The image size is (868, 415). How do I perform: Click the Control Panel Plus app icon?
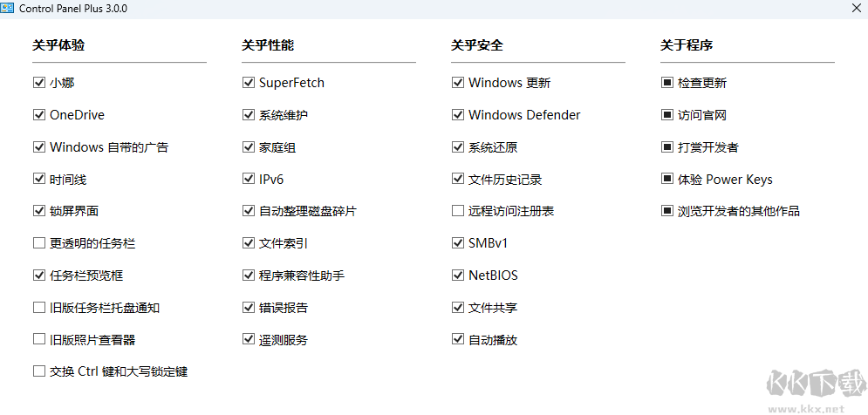[x=8, y=8]
